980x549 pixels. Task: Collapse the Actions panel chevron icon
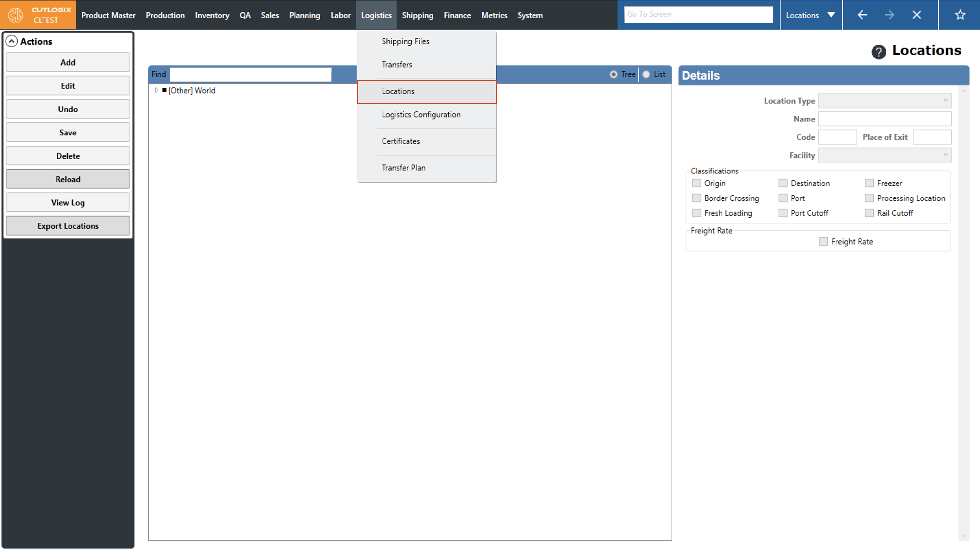(x=12, y=41)
